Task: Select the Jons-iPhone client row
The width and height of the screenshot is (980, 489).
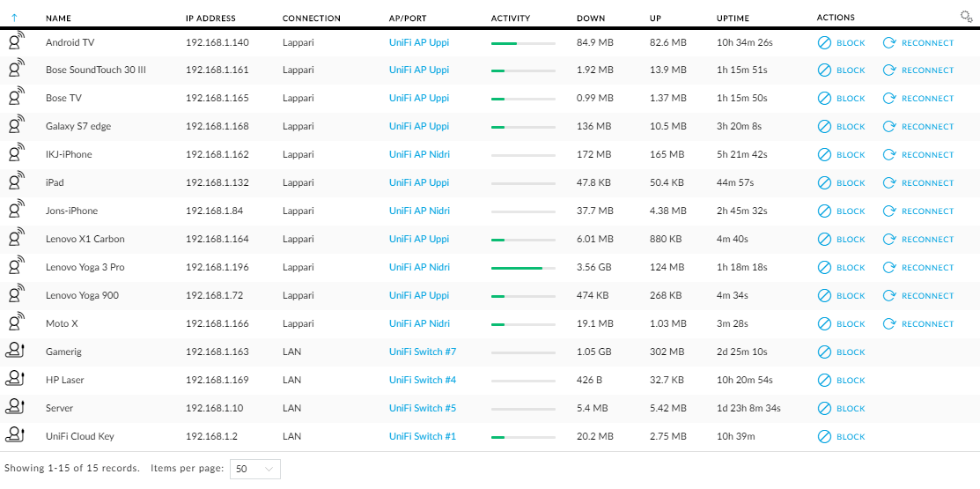Action: (x=490, y=211)
